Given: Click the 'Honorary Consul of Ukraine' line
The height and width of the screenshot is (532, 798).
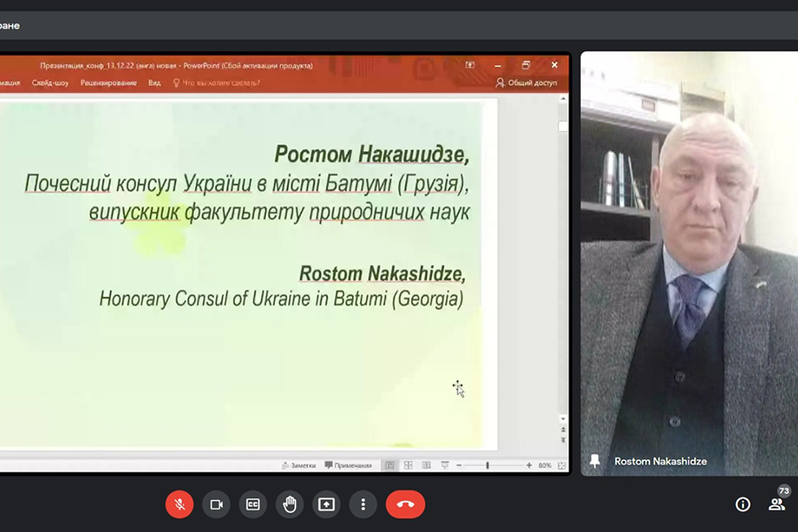Looking at the screenshot, I should coord(281,299).
